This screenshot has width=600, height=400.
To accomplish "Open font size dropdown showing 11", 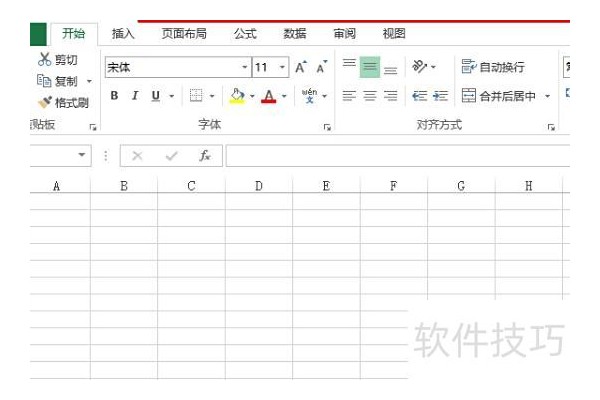I will pos(282,67).
